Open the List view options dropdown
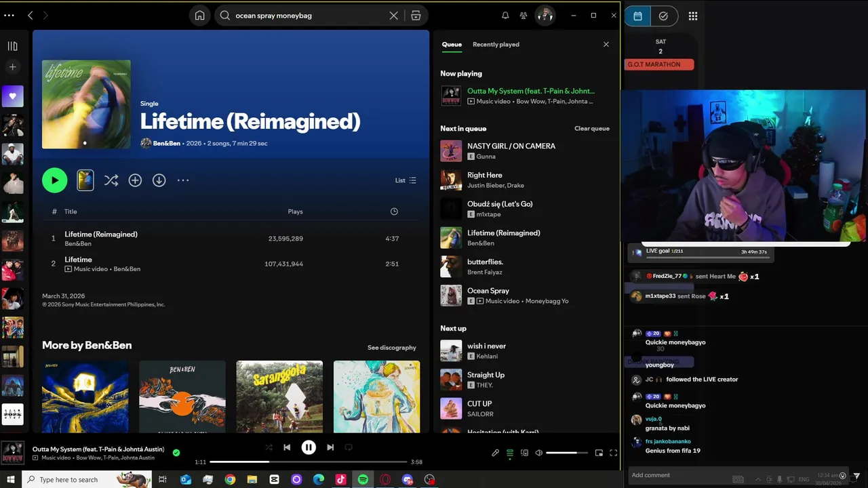 coord(406,180)
